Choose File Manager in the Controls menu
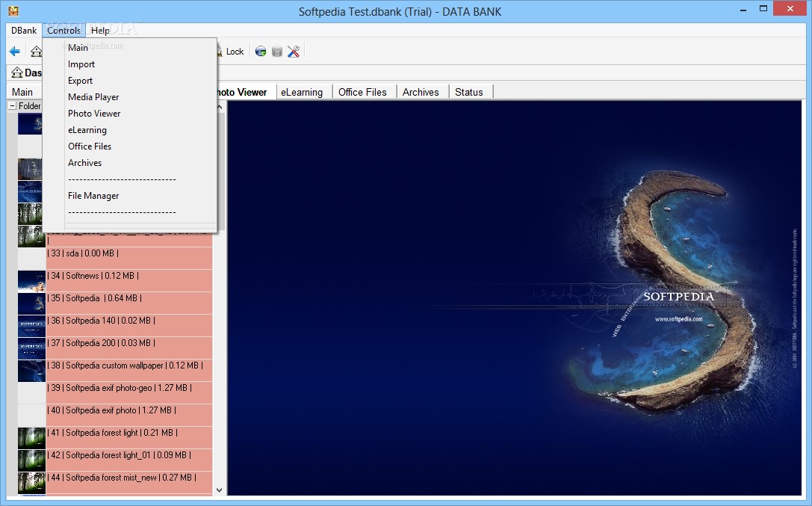The width and height of the screenshot is (812, 506). click(x=93, y=196)
